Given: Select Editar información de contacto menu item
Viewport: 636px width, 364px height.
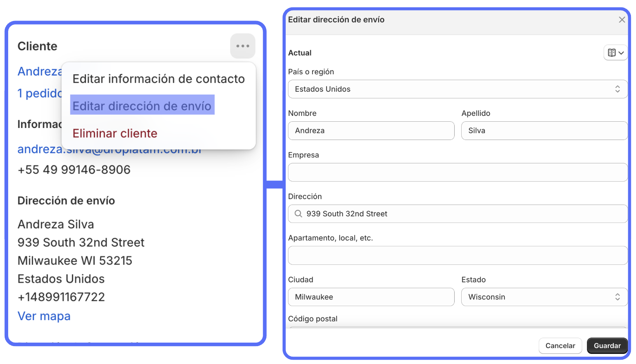Looking at the screenshot, I should 158,79.
